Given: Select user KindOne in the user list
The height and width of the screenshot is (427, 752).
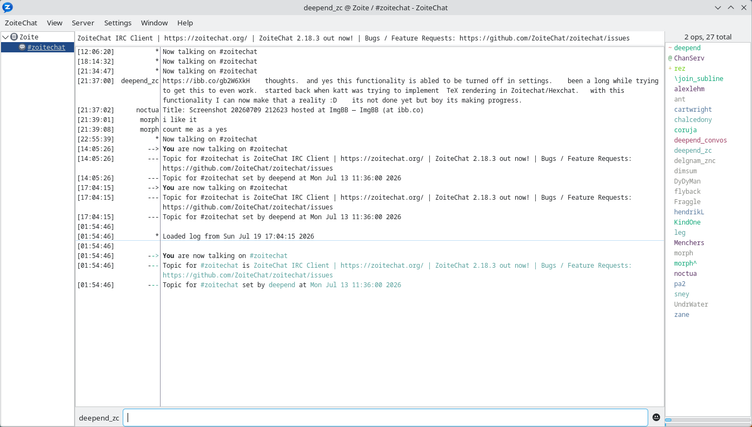Looking at the screenshot, I should pos(687,222).
